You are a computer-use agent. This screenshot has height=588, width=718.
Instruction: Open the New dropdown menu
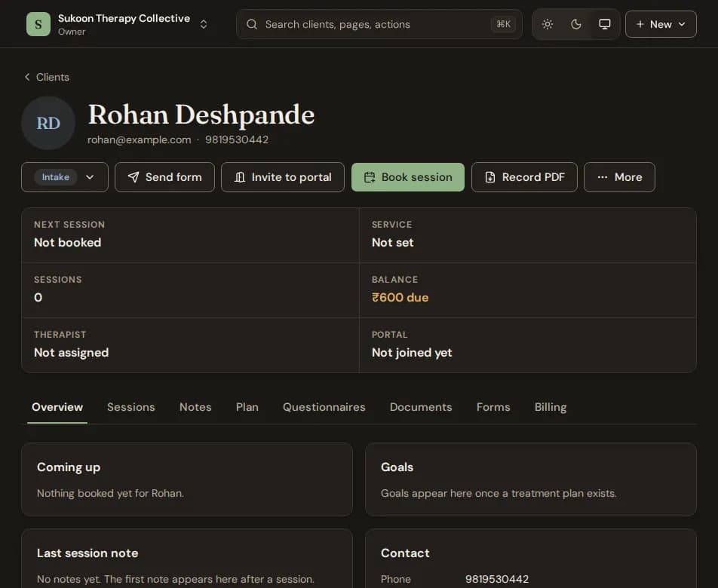point(661,24)
